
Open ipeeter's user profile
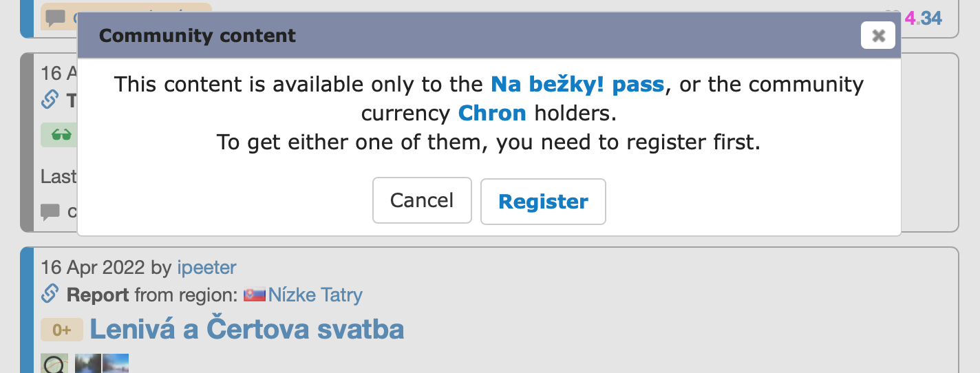point(206,267)
